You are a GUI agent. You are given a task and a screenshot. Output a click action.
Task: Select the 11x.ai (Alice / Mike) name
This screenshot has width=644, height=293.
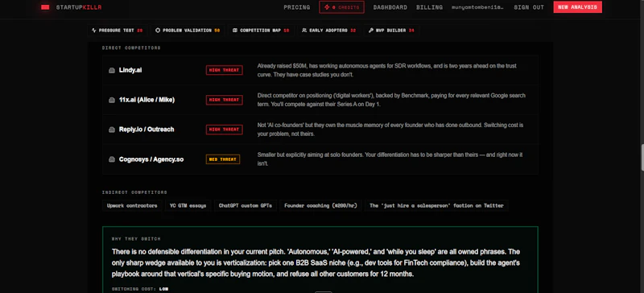147,100
